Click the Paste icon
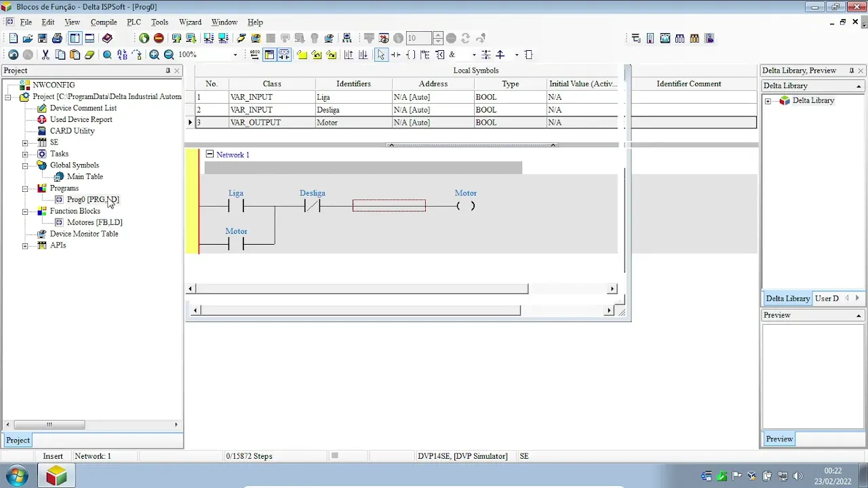This screenshot has width=868, height=488. 75,55
